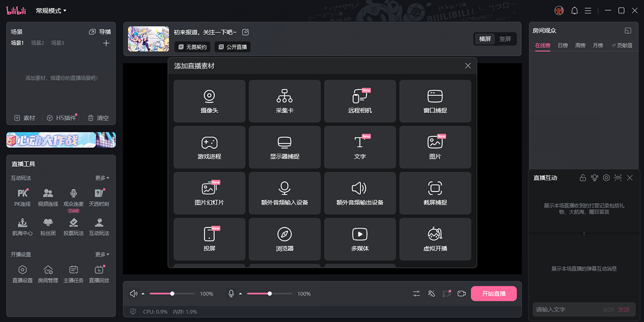
Task: Open 虚拟开播 virtual streaming source
Action: point(435,239)
